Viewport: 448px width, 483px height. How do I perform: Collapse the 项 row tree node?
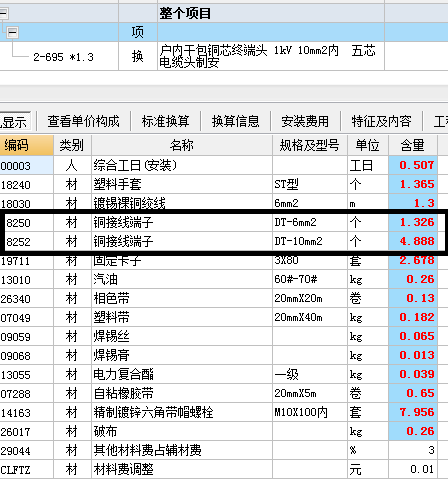coord(12,32)
